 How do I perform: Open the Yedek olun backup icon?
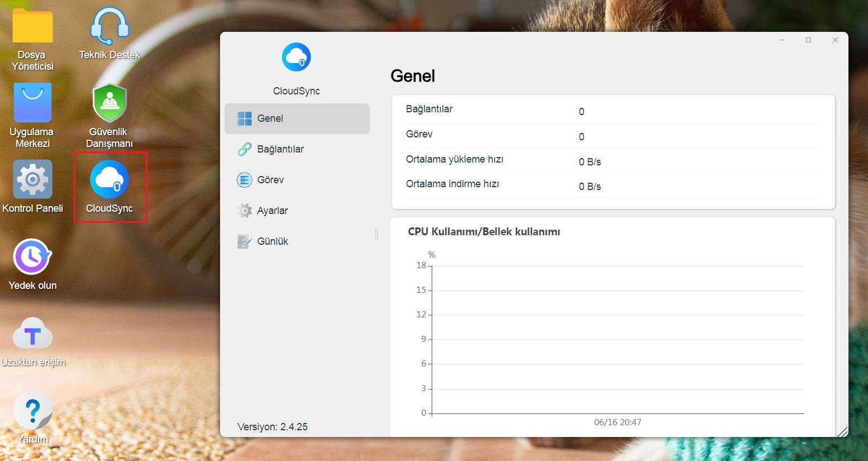[x=32, y=257]
